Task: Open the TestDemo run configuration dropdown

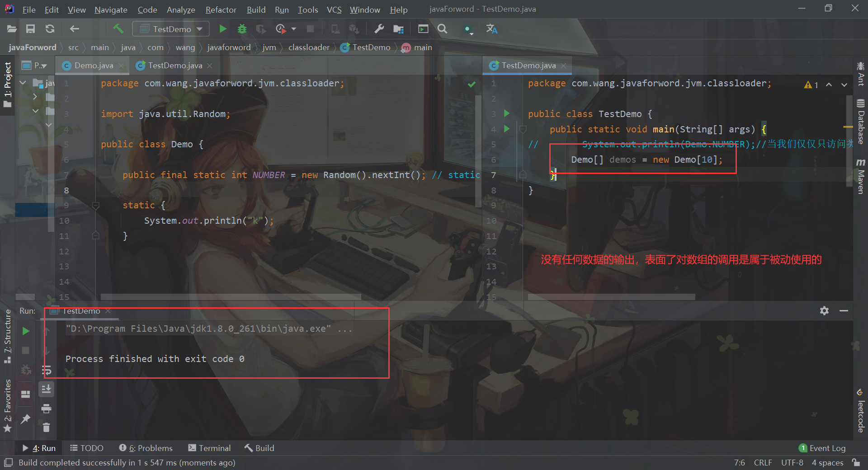Action: (171, 29)
